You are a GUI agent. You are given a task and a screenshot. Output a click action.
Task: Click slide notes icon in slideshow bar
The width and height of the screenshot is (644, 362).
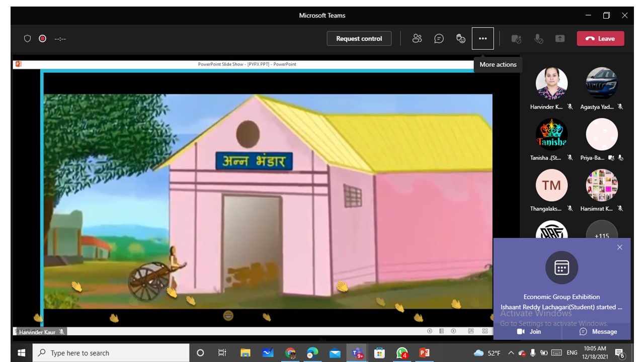coord(441,331)
